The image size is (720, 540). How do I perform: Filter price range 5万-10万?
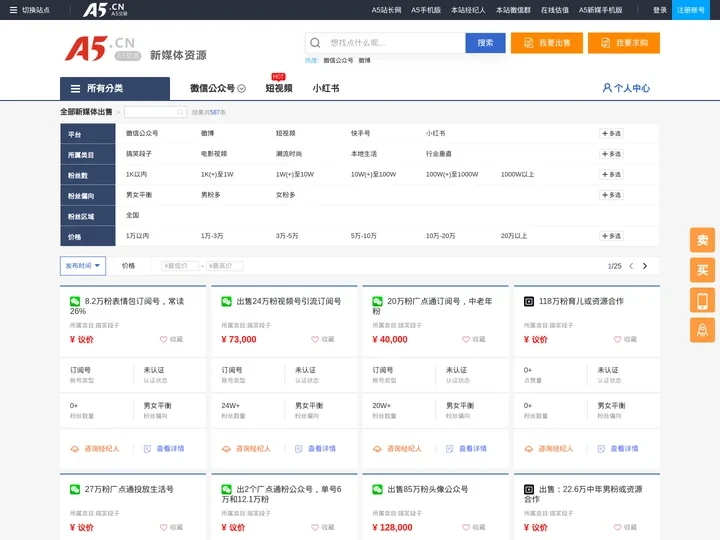363,236
